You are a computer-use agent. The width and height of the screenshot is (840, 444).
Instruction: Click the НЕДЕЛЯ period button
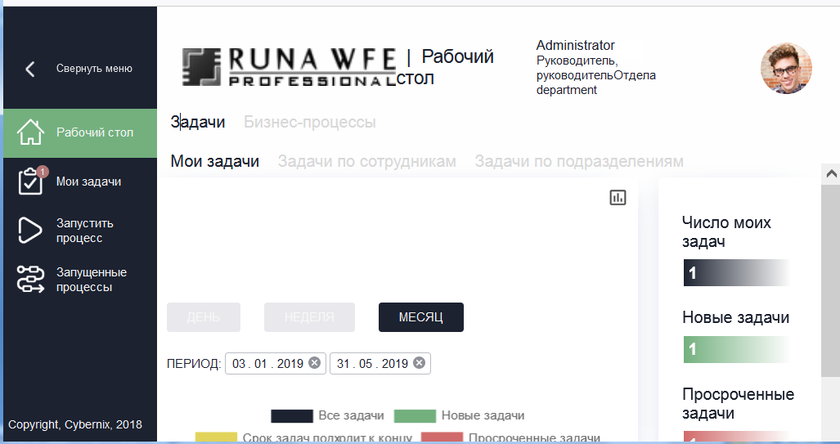pos(309,317)
